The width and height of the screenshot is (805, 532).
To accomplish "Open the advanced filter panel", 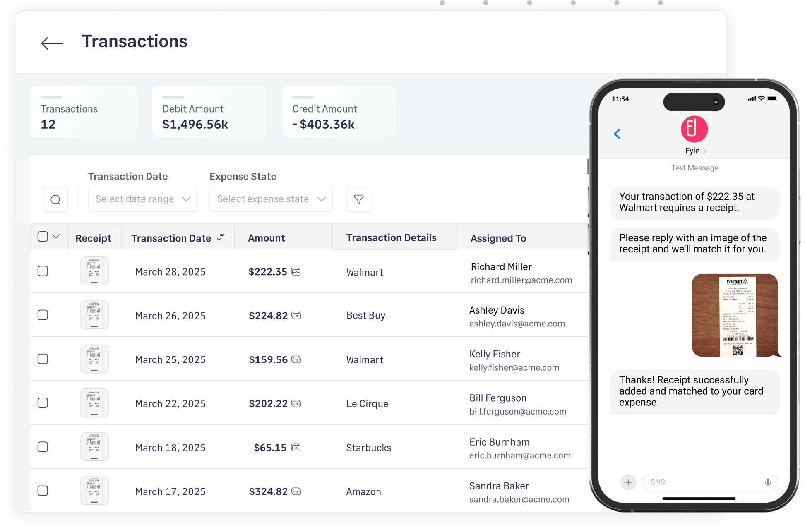I will tap(358, 199).
